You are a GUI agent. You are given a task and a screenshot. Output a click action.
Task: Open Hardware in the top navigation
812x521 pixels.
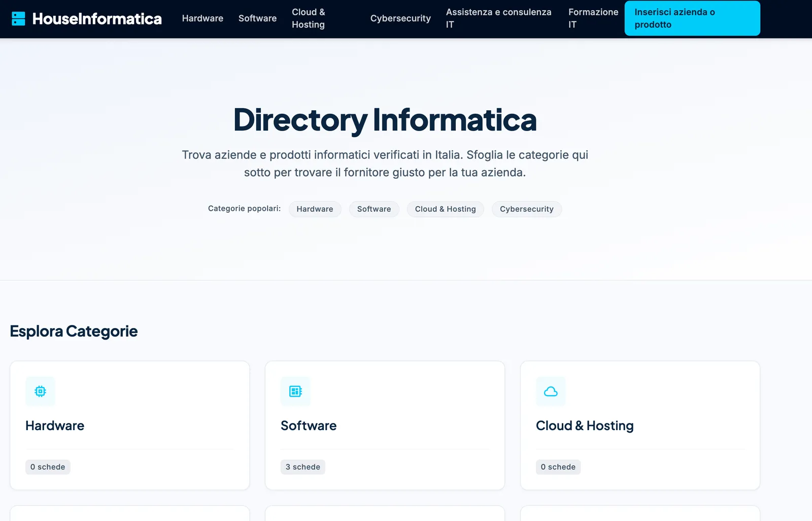tap(202, 18)
